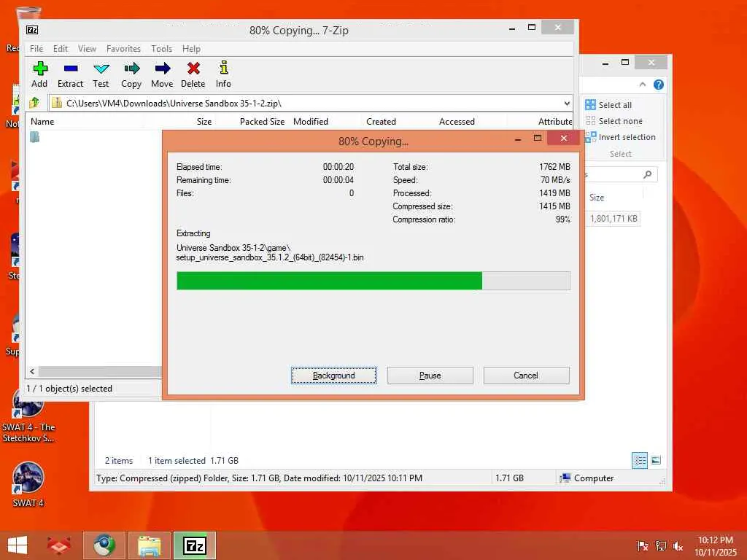Click the copy progress bar

(x=373, y=281)
